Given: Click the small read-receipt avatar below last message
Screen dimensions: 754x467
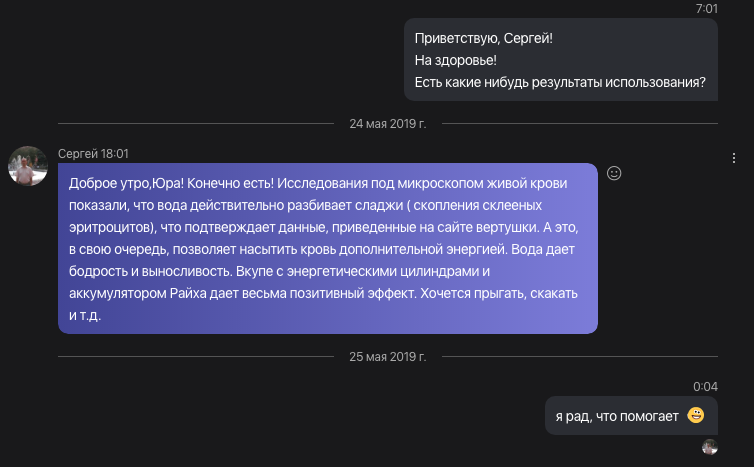Looking at the screenshot, I should point(710,447).
